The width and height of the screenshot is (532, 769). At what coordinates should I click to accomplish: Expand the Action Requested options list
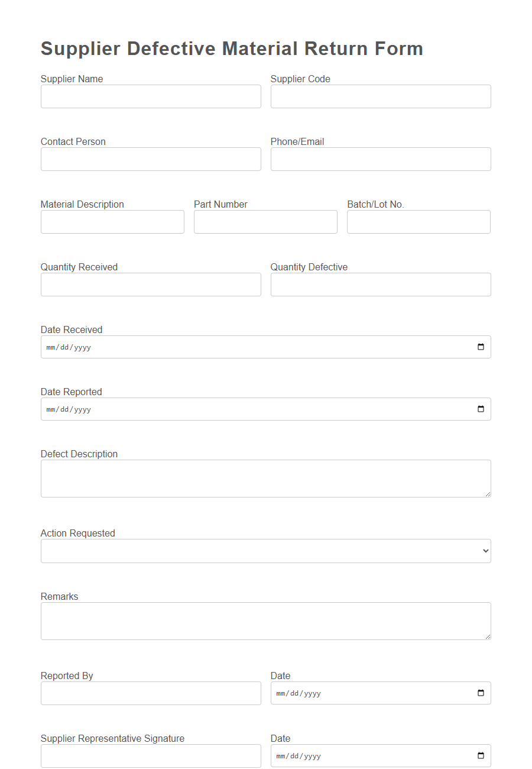tap(266, 551)
